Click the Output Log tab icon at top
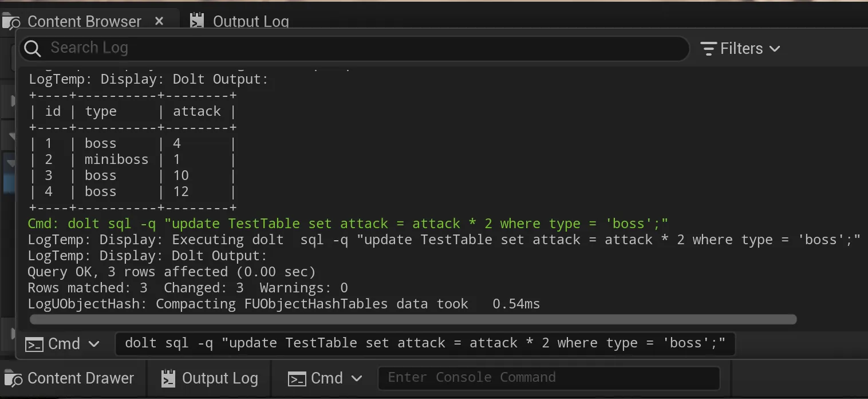This screenshot has height=399, width=868. pyautogui.click(x=198, y=22)
